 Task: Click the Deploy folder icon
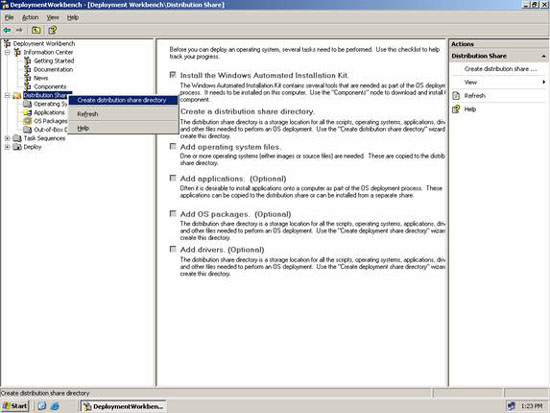tap(17, 147)
